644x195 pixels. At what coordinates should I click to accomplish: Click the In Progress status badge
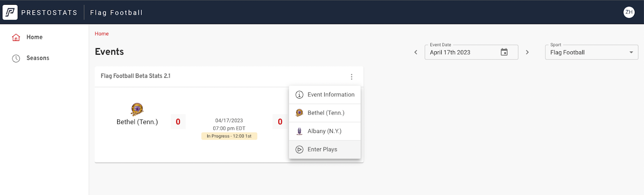tap(229, 136)
